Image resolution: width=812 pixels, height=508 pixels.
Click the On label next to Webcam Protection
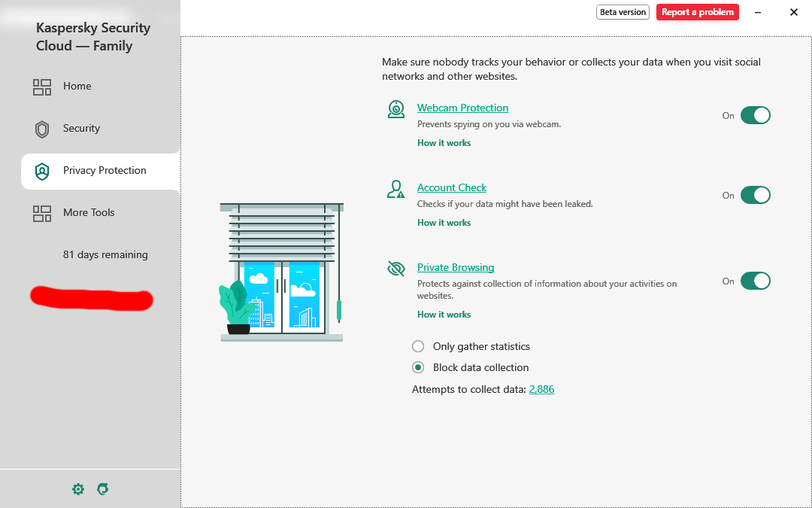[728, 116]
